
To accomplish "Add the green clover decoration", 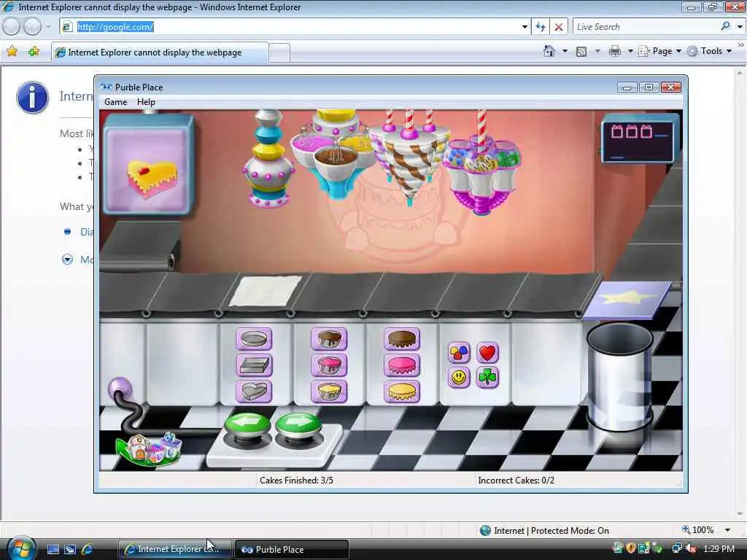I will (x=487, y=378).
